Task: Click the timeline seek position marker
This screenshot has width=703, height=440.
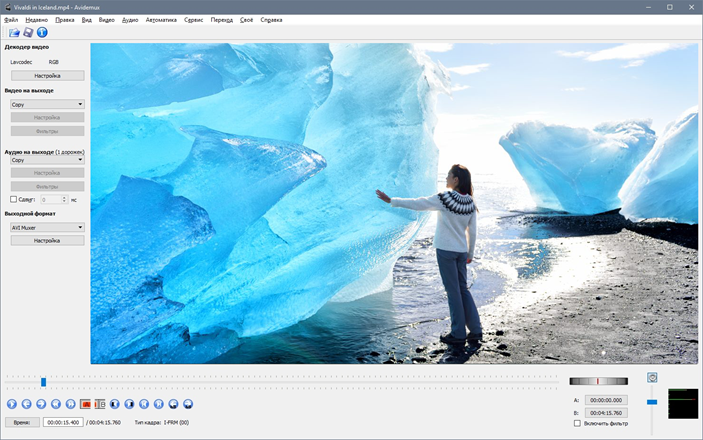Action: (43, 381)
